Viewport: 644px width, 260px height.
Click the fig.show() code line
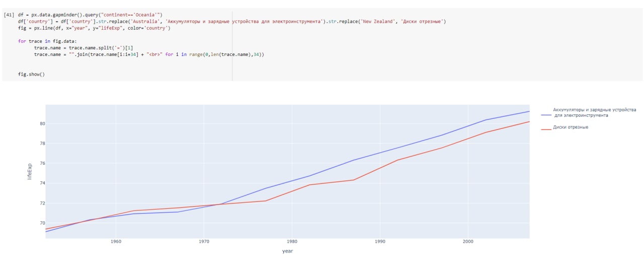click(31, 75)
